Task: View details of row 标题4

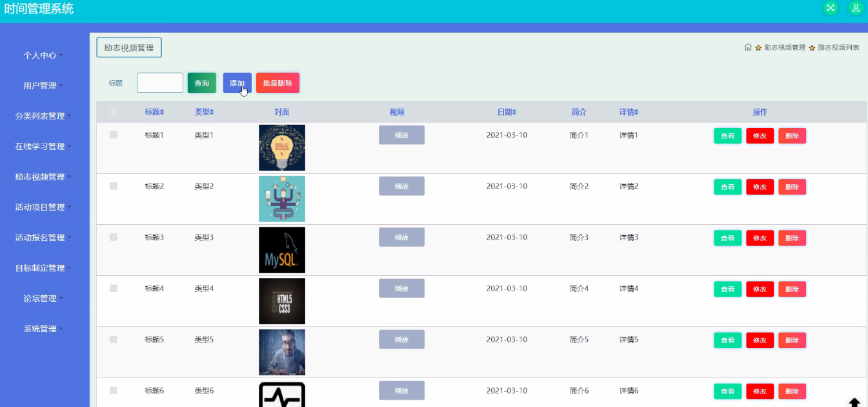Action: pos(727,289)
